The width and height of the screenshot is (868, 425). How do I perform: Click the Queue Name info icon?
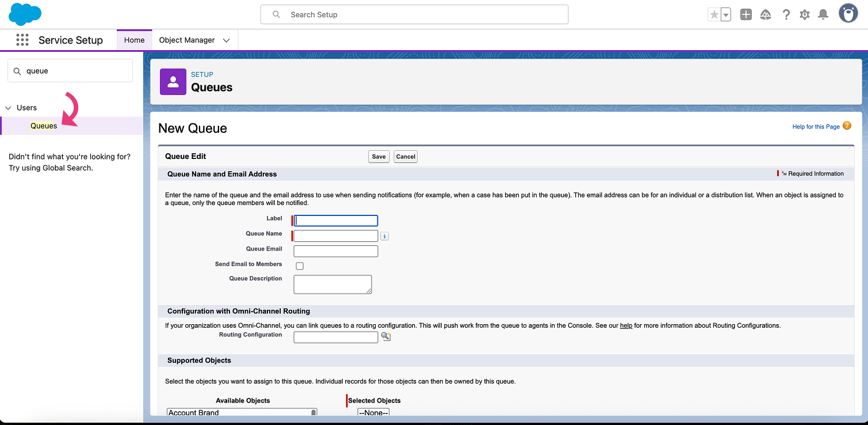tap(385, 236)
